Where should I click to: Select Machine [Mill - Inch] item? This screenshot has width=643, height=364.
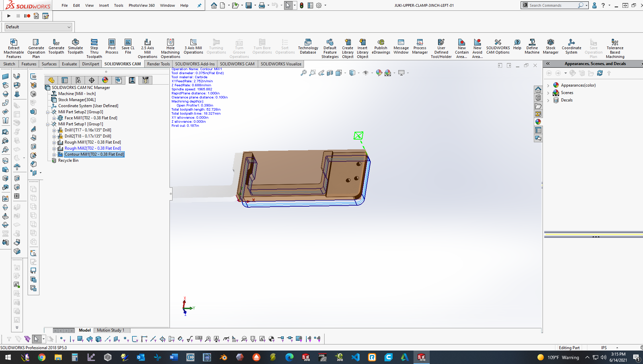pyautogui.click(x=77, y=94)
